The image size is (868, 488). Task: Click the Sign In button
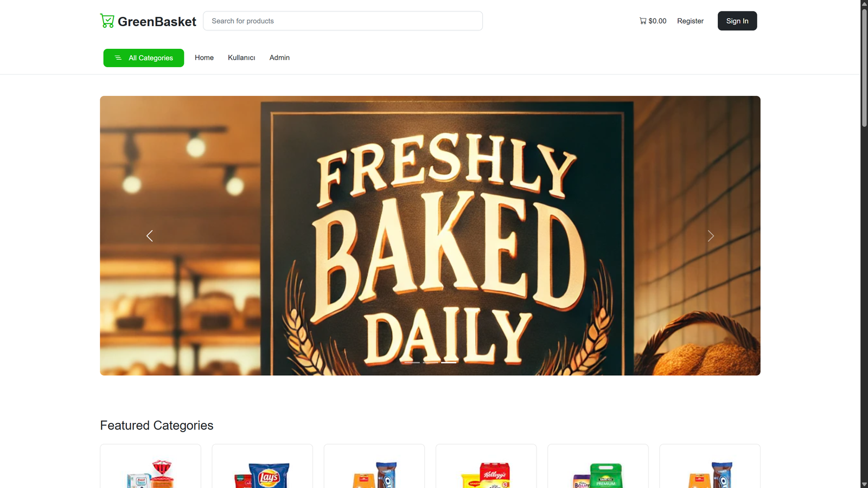(x=737, y=21)
